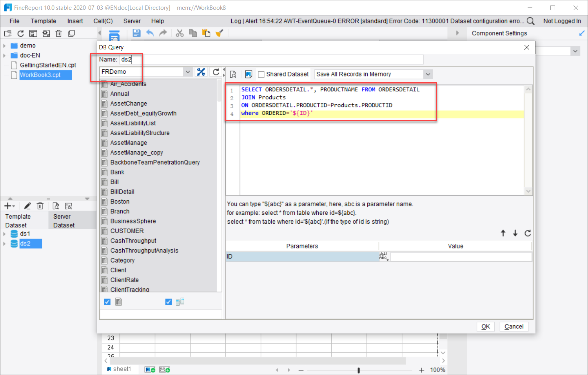588x375 pixels.
Task: Open the Cell(C) menu
Action: 103,21
